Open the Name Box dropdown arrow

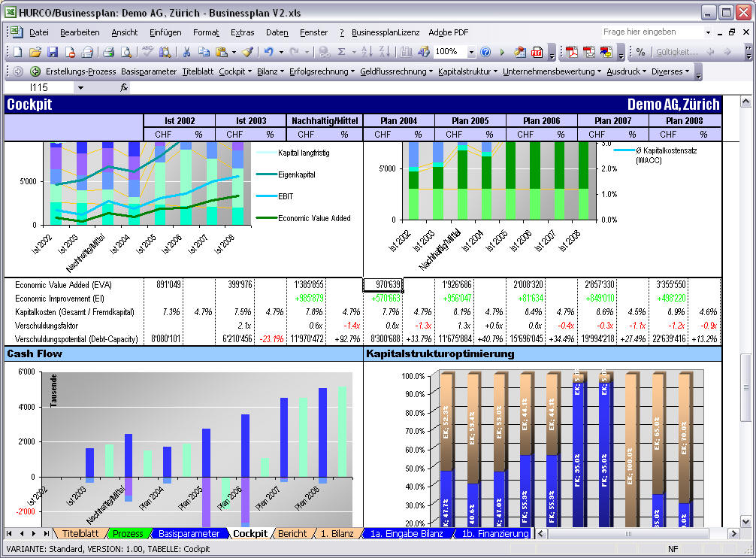pos(80,88)
